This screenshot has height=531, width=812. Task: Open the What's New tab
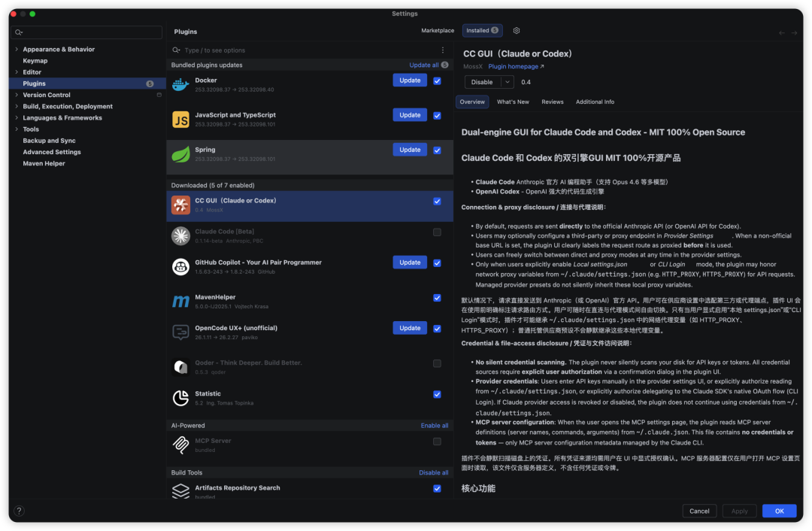coord(513,102)
